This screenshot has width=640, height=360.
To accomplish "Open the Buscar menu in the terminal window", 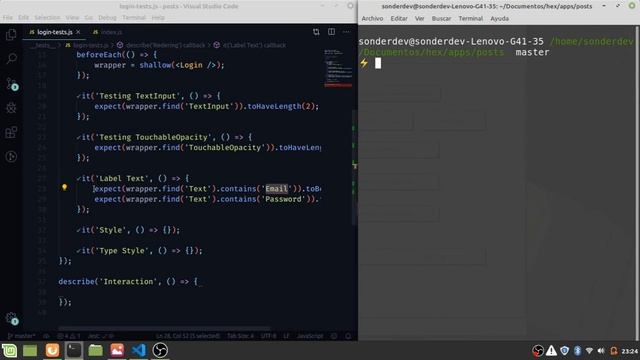I will pyautogui.click(x=441, y=18).
